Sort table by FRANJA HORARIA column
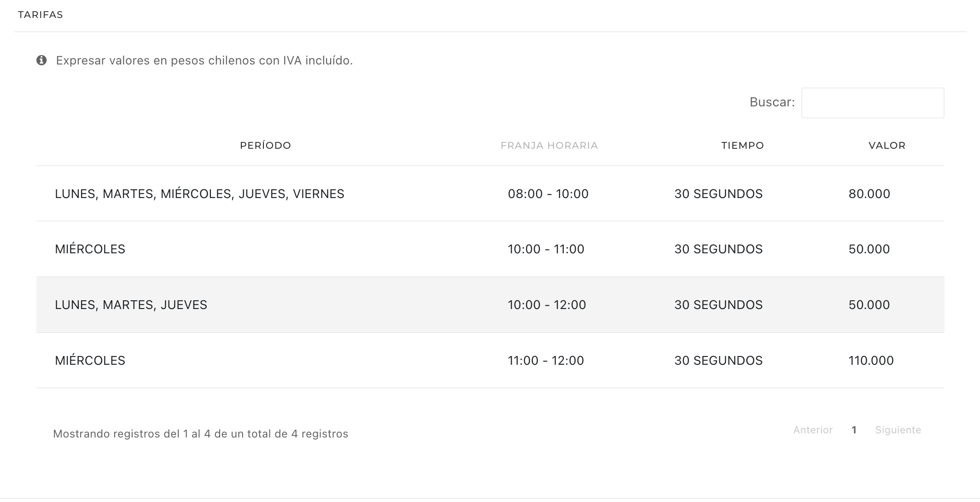 [x=549, y=146]
